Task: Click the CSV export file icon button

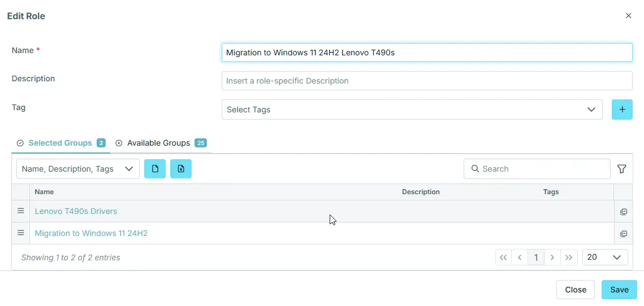Action: click(x=155, y=169)
